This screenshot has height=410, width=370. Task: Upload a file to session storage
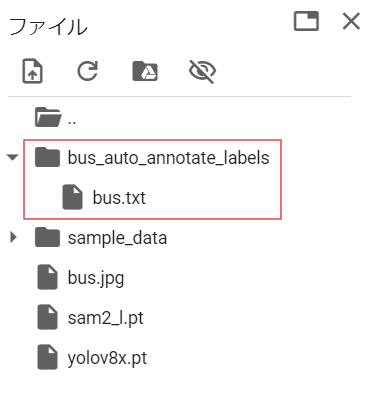32,71
